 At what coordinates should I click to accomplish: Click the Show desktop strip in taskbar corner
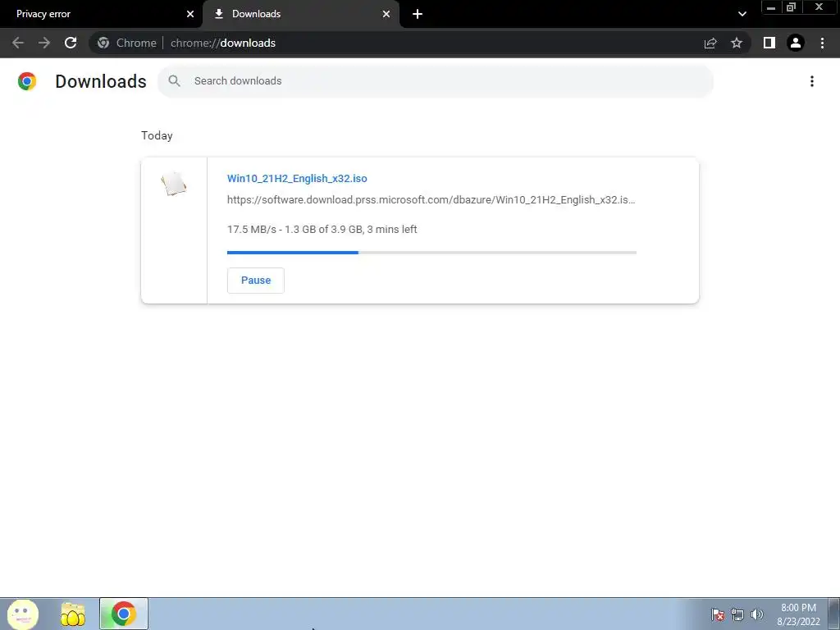(834, 614)
